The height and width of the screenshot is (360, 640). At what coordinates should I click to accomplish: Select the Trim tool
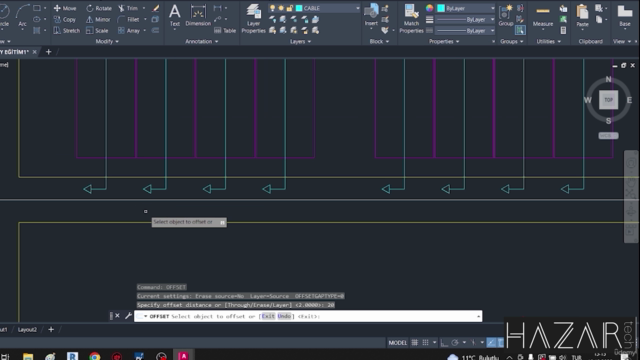coord(128,8)
